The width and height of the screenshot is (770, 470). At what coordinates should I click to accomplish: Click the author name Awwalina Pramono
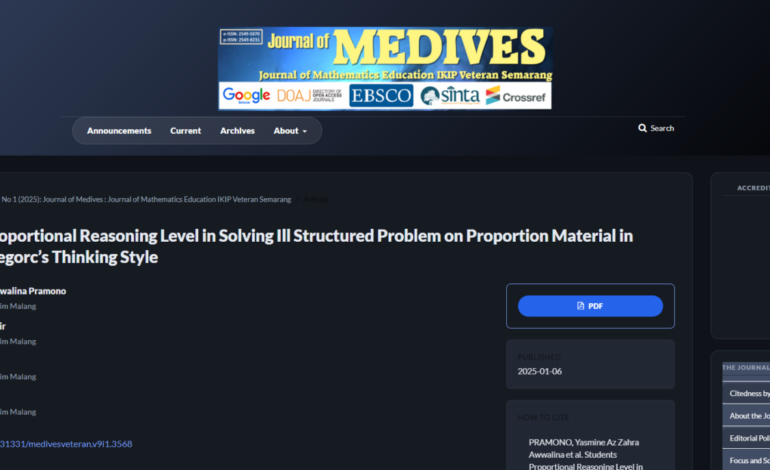[x=33, y=291]
